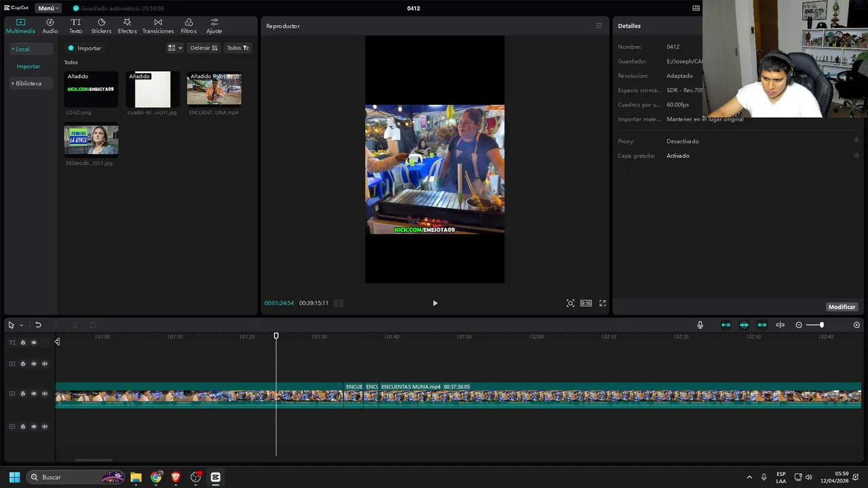
Task: Click the layout icon in title bar
Action: click(696, 8)
